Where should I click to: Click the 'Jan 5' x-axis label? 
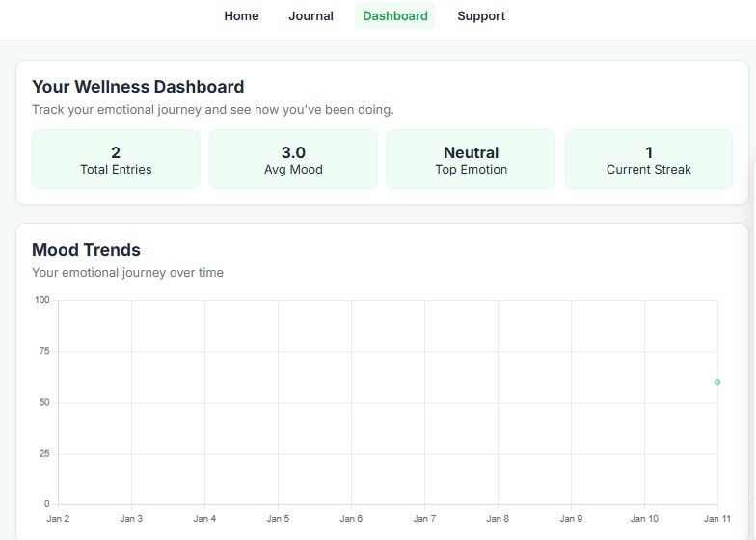278,519
